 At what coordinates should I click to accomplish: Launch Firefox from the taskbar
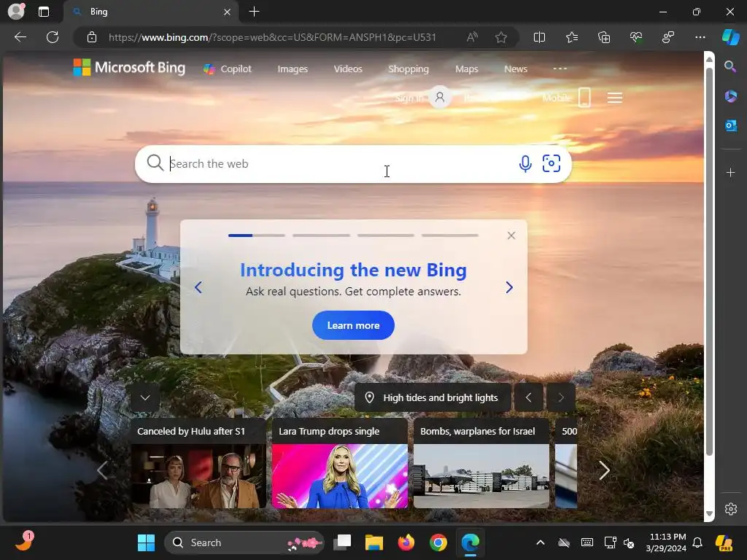point(406,542)
